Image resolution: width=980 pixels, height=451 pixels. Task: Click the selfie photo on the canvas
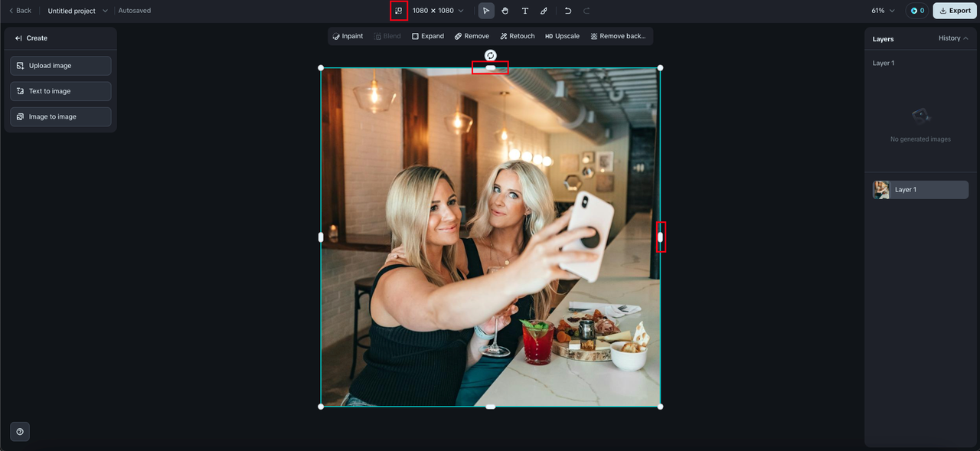[490, 237]
